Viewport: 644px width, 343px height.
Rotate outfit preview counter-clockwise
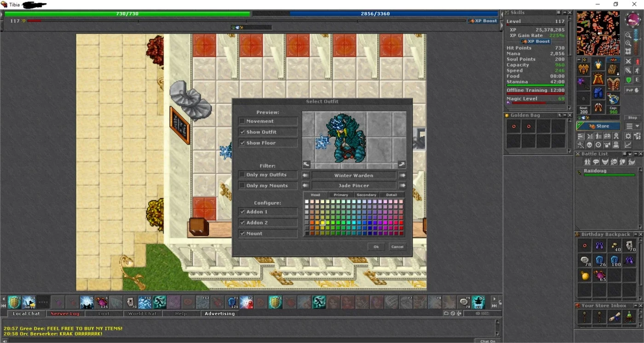tap(306, 164)
